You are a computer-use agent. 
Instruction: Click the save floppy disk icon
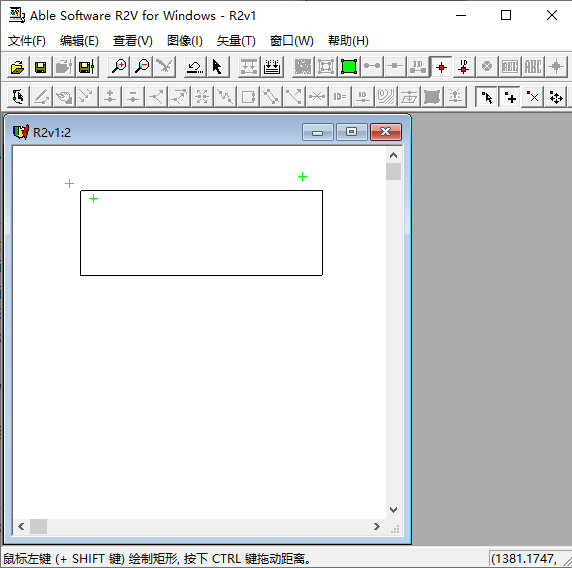(40, 67)
